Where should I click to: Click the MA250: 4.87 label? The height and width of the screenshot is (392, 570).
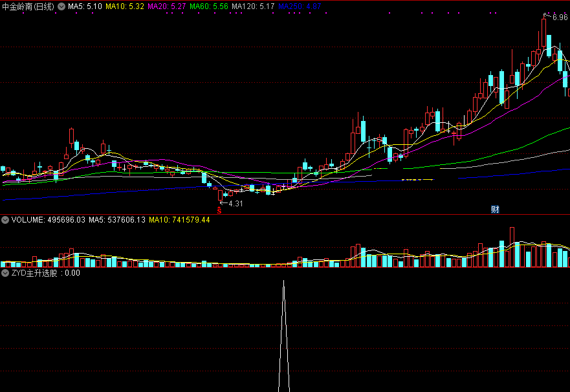[x=300, y=6]
